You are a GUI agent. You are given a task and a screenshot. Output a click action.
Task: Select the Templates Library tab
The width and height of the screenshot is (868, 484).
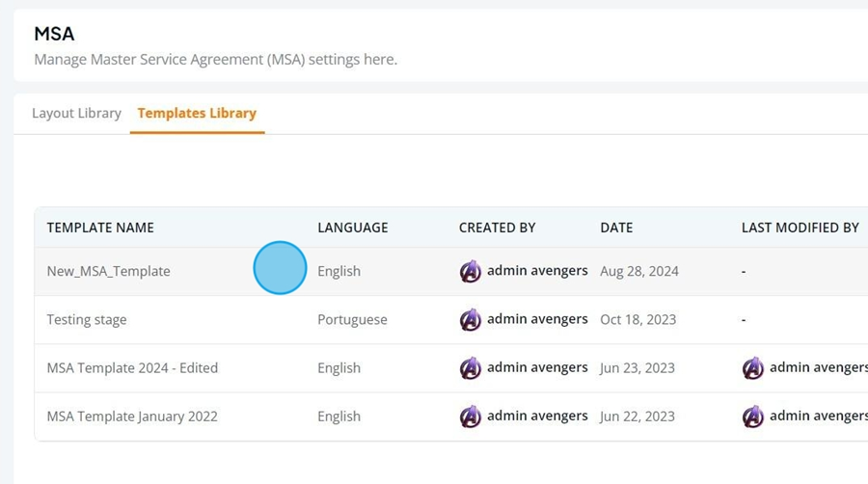pos(197,113)
